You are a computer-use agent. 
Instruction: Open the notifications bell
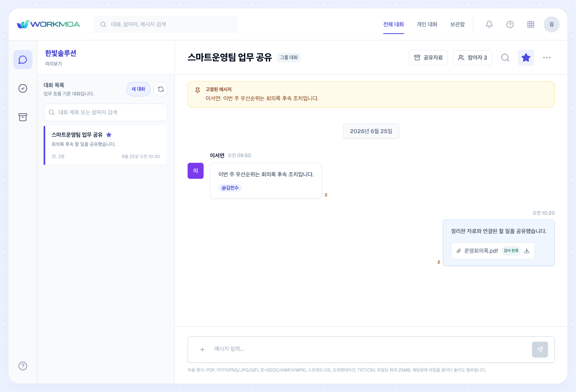click(489, 24)
